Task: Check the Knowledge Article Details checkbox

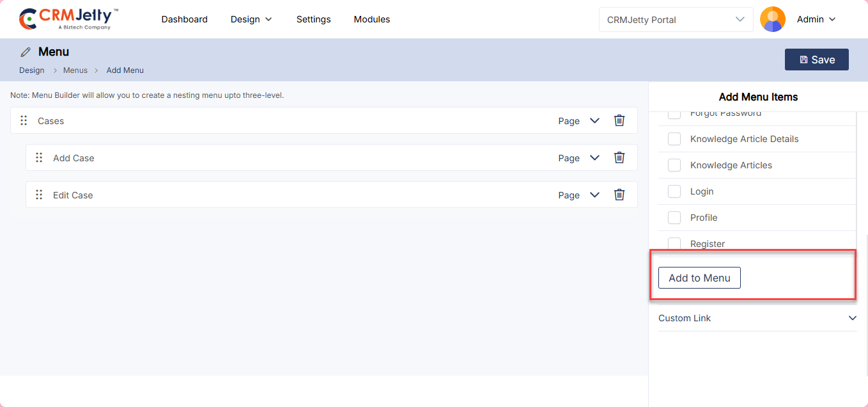Action: [x=674, y=139]
